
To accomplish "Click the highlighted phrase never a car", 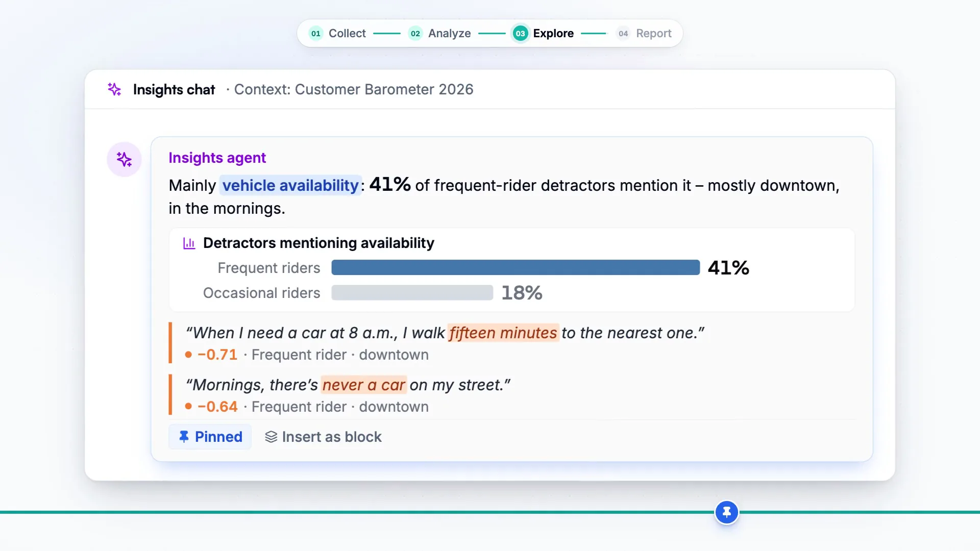I will click(364, 385).
